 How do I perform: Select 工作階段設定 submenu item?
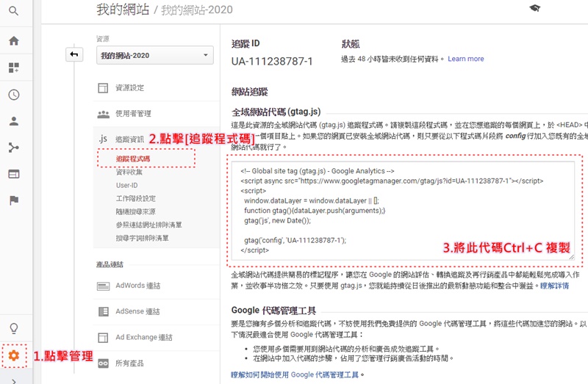136,198
